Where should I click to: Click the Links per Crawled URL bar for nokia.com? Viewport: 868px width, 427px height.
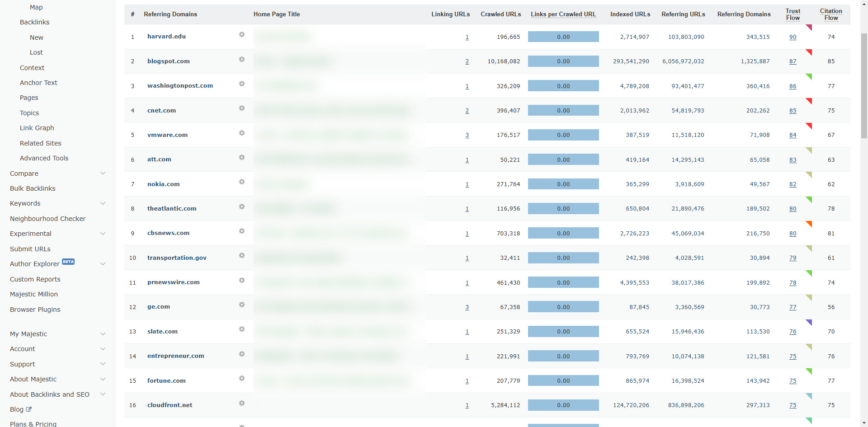(x=563, y=184)
